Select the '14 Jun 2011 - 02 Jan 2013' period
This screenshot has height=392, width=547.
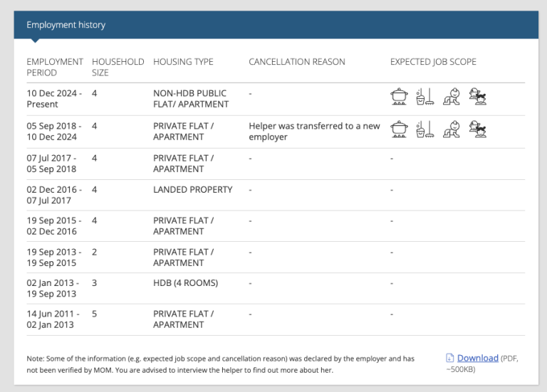53,319
